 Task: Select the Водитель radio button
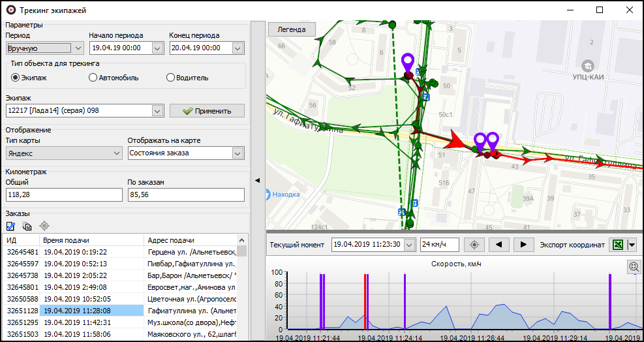click(171, 78)
